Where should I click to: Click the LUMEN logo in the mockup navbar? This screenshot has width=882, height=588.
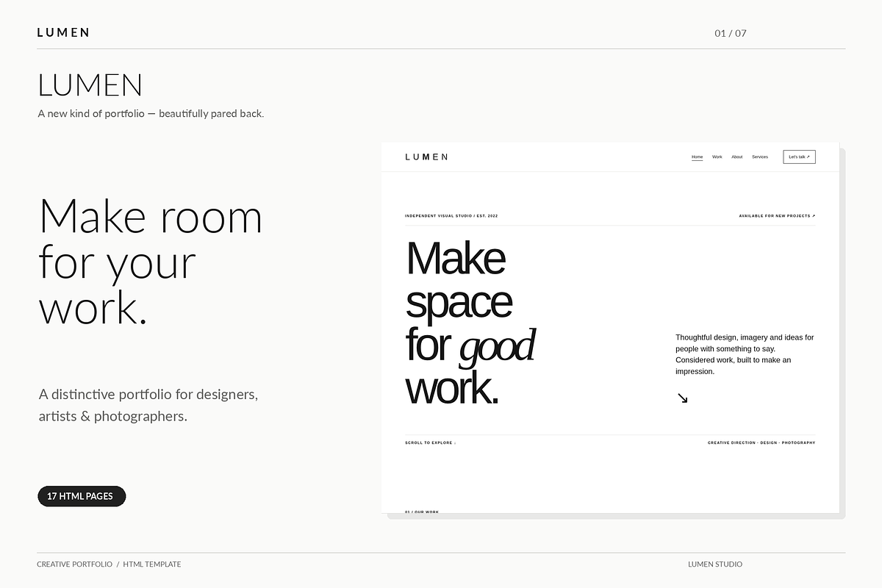426,157
